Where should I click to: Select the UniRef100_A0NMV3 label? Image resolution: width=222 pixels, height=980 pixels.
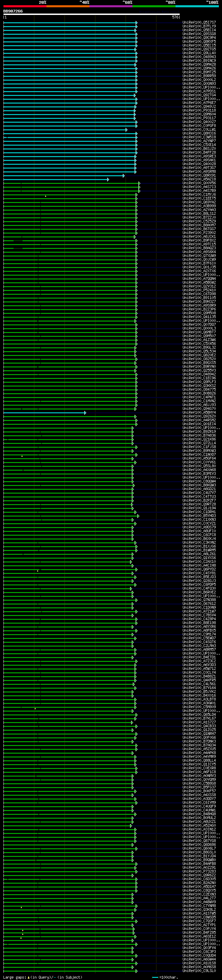click(x=199, y=776)
